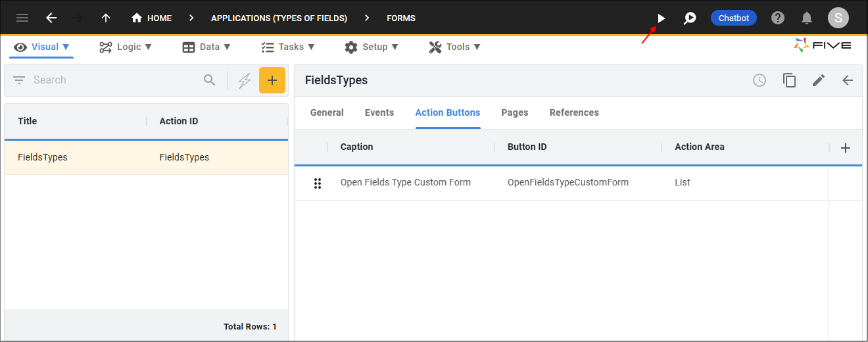Click the back arrow in top bar

[51, 18]
